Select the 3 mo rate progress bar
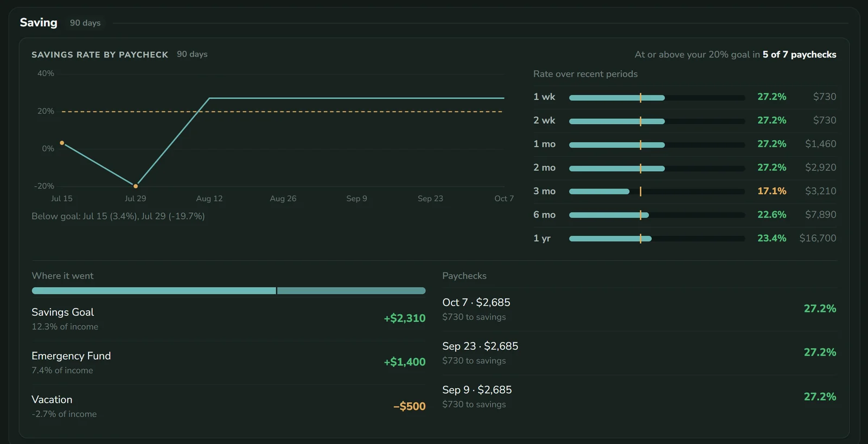868x444 pixels. pyautogui.click(x=657, y=191)
